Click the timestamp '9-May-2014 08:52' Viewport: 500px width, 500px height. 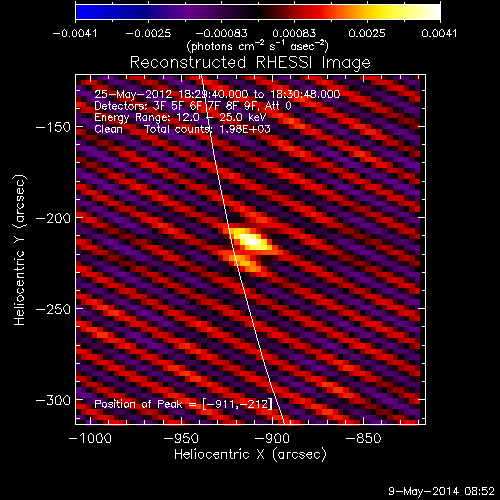click(441, 491)
